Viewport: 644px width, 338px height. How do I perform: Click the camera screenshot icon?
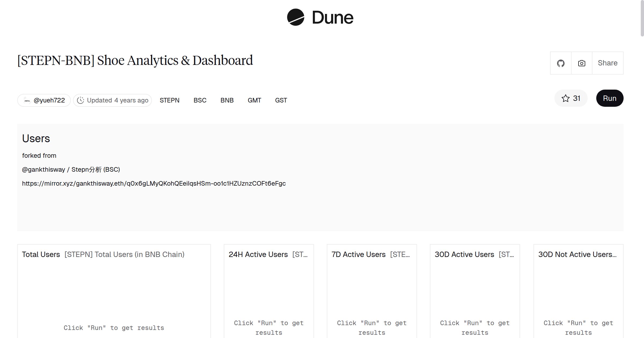coord(581,63)
